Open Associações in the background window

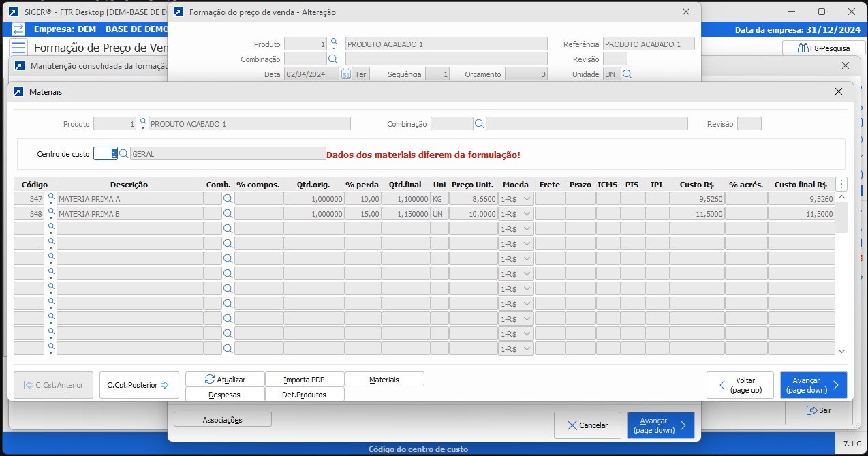223,419
